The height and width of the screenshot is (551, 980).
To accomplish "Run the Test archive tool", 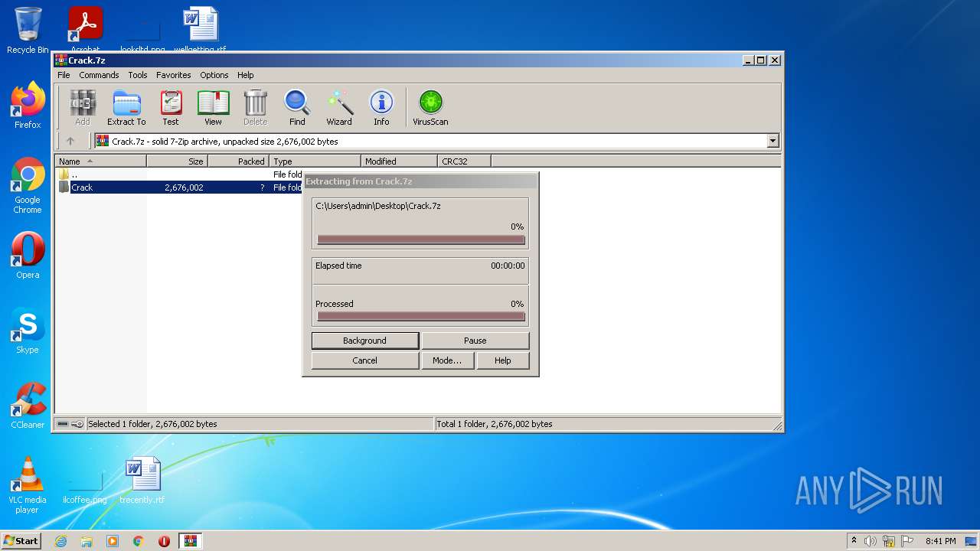I will point(171,107).
